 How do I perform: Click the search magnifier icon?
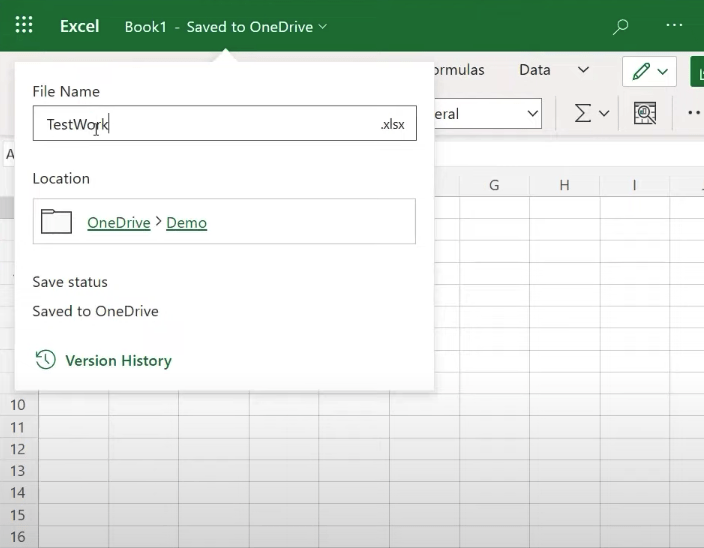coord(620,26)
